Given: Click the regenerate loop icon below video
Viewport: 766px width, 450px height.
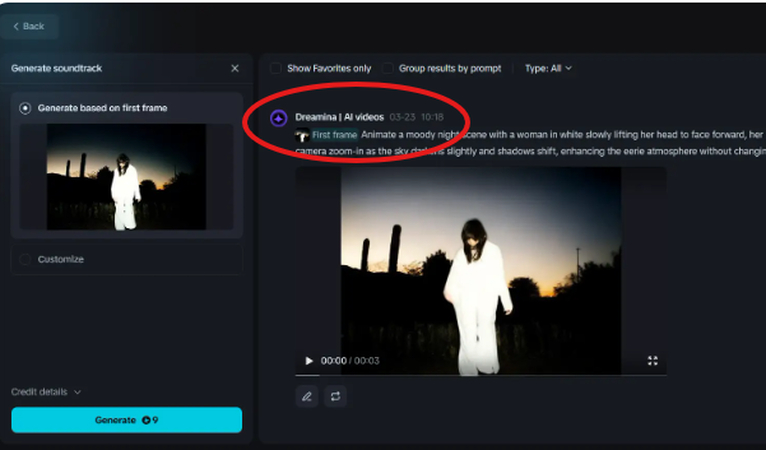Looking at the screenshot, I should coord(335,396).
